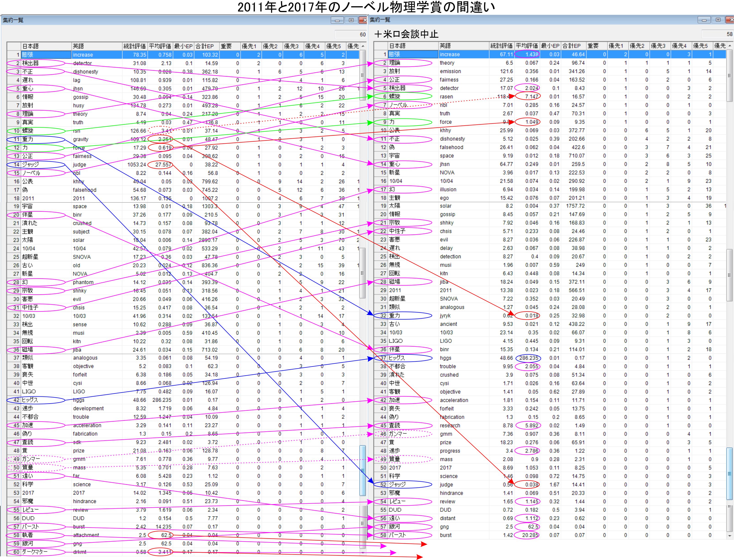
Task: Maximize the left 集約一覧 window
Action: tap(351, 20)
